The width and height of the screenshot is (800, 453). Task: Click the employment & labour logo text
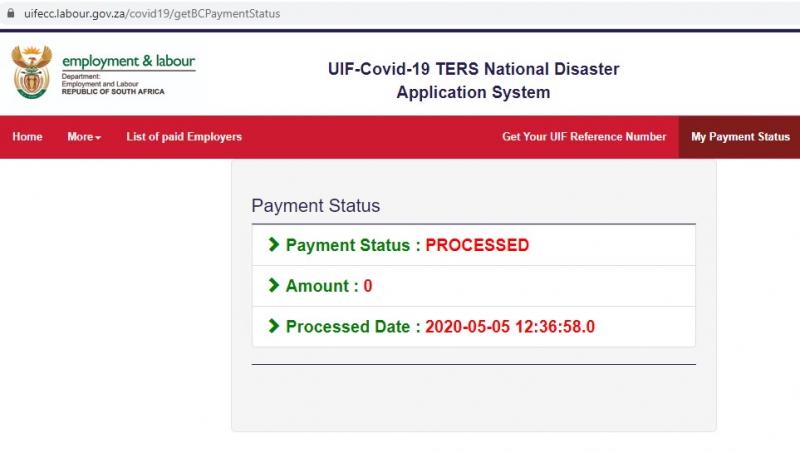point(128,62)
